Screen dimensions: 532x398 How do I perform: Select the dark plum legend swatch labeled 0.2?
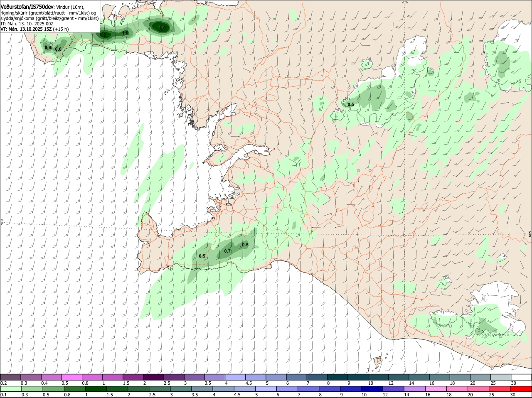coord(10,377)
